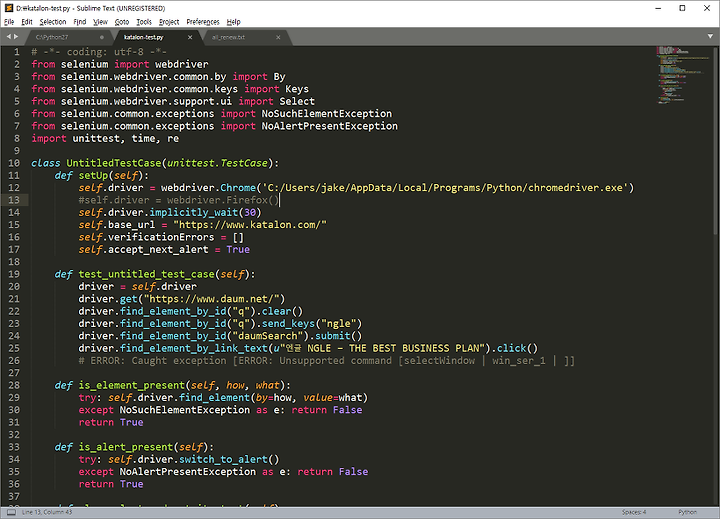720x519 pixels.
Task: Maximize the Sublime Text window
Action: click(x=682, y=8)
